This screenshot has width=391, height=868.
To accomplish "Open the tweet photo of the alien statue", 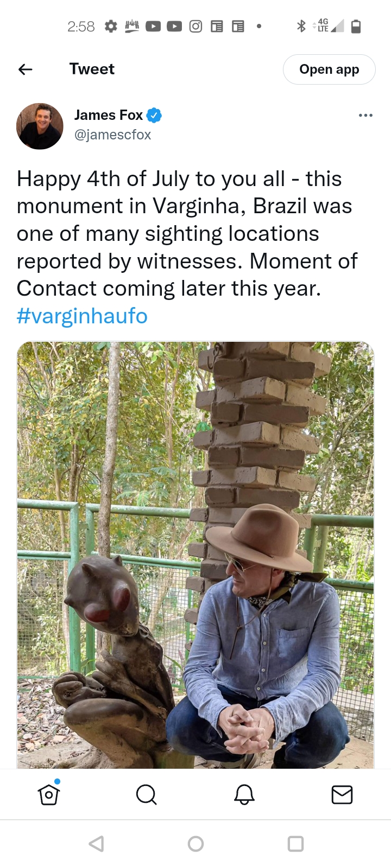I will (195, 554).
